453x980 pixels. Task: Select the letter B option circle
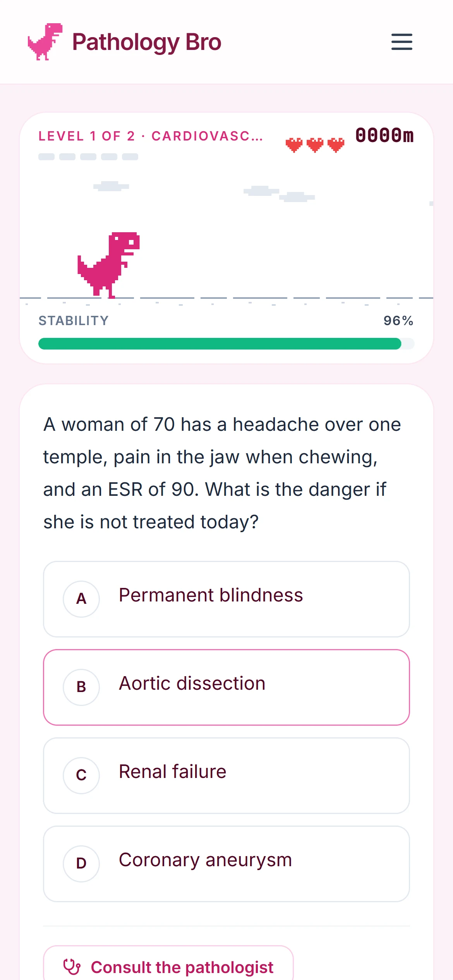coord(81,687)
